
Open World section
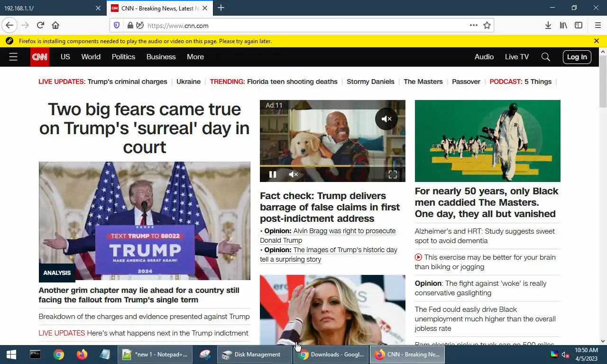(x=91, y=57)
